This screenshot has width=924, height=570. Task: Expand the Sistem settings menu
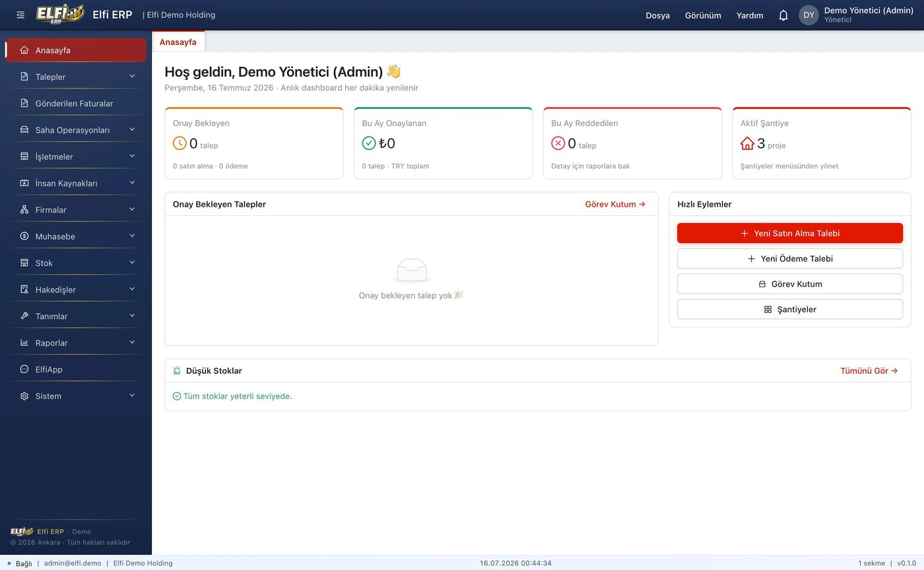click(76, 396)
